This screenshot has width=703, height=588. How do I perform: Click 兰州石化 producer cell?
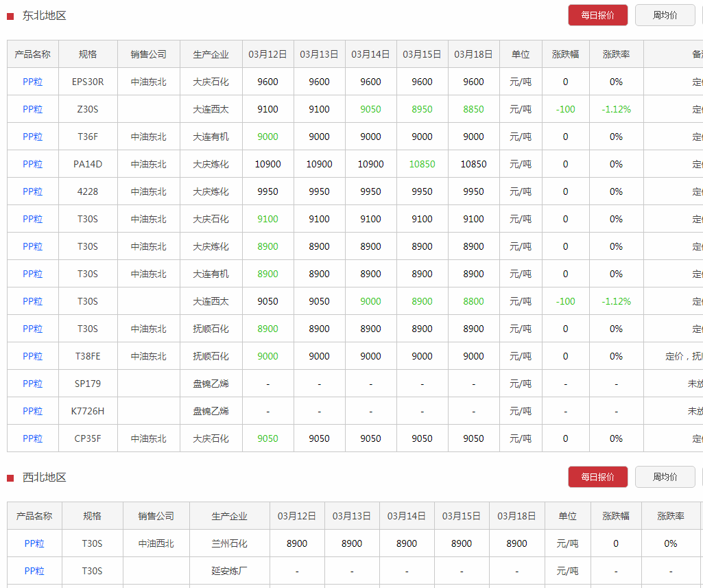230,543
